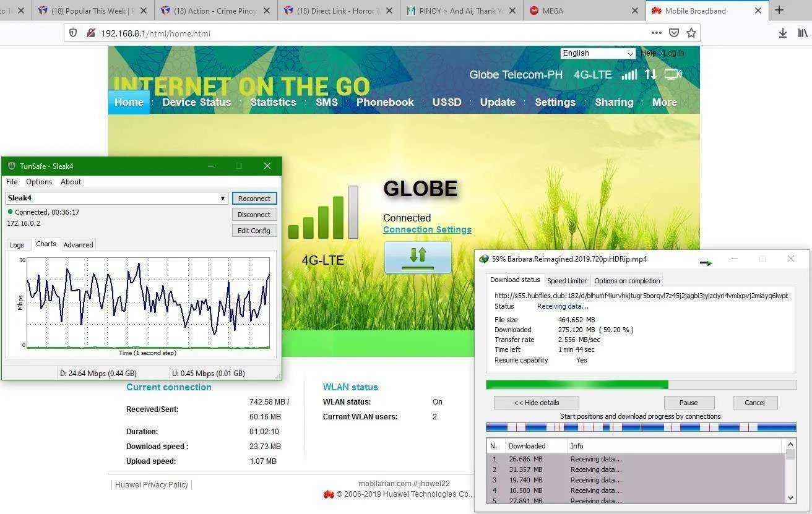812x514 pixels.
Task: Click the Reconnect button in TunSafe
Action: pos(254,199)
